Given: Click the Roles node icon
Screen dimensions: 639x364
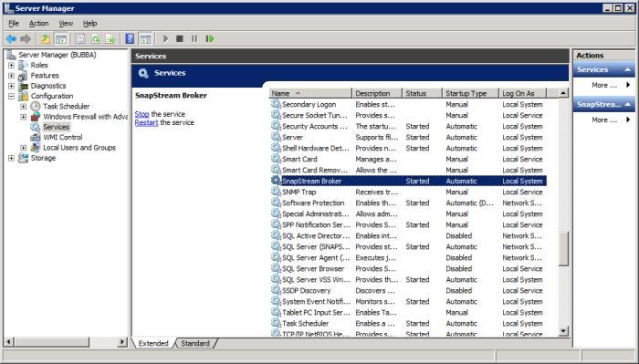Looking at the screenshot, I should pos(23,65).
